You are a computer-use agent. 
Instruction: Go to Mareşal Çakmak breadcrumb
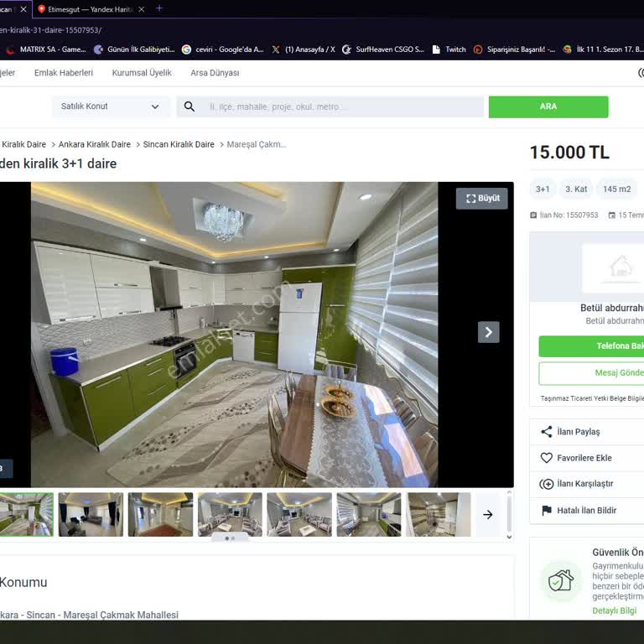point(257,144)
